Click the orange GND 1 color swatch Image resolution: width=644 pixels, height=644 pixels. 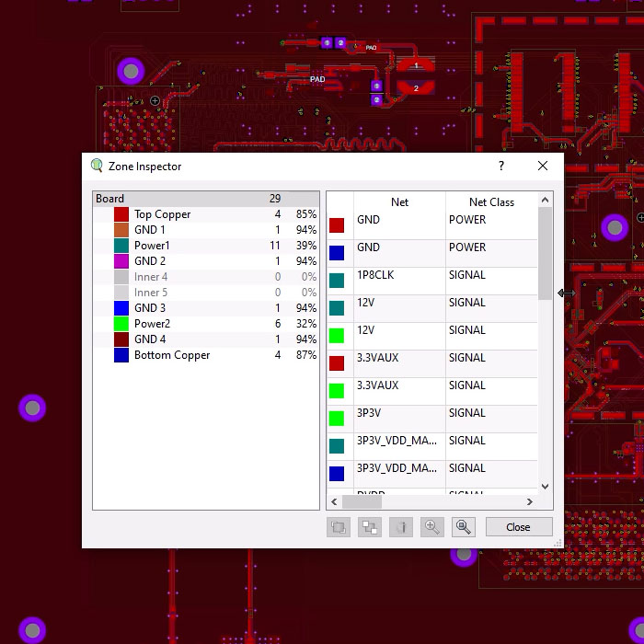121,230
